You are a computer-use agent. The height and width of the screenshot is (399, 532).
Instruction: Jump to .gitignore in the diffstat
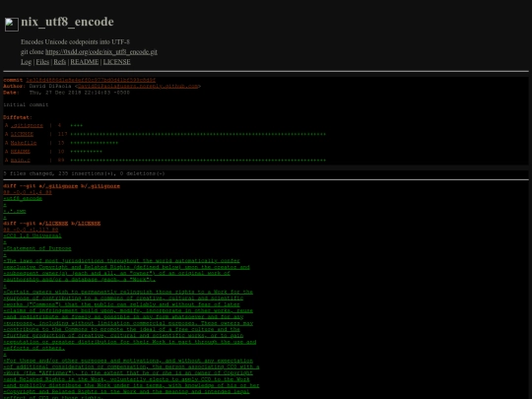pyautogui.click(x=27, y=125)
